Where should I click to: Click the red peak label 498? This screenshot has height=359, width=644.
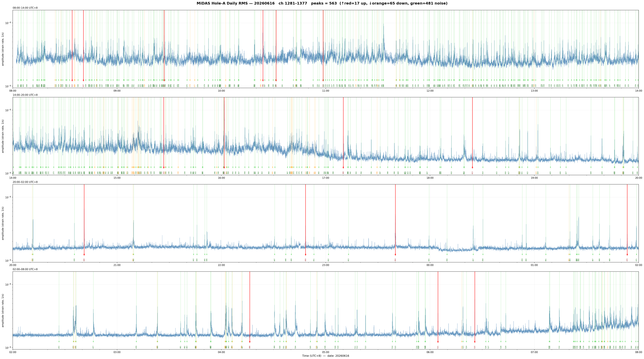tap(250, 347)
